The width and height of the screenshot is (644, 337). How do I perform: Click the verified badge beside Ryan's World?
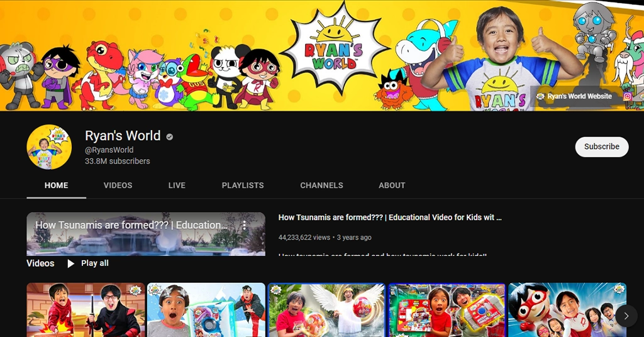pos(170,136)
